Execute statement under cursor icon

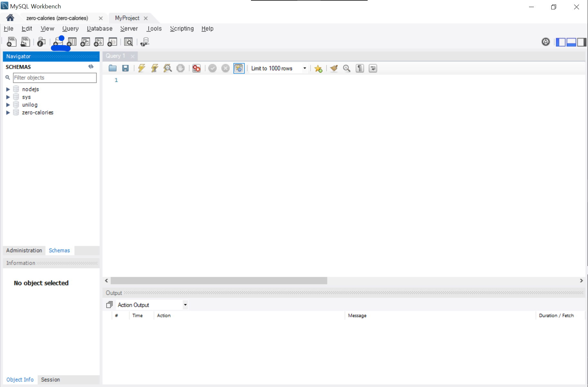coord(155,68)
